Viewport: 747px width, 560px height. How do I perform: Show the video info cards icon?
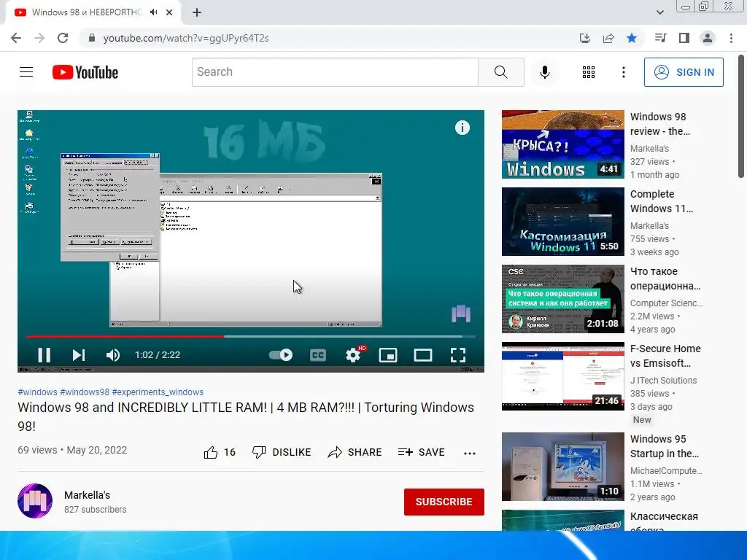462,128
